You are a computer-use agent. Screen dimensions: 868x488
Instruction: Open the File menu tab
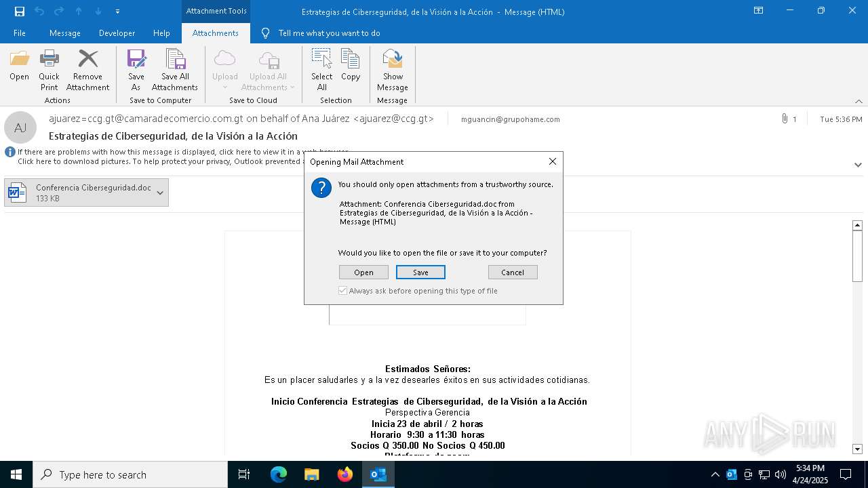click(19, 33)
